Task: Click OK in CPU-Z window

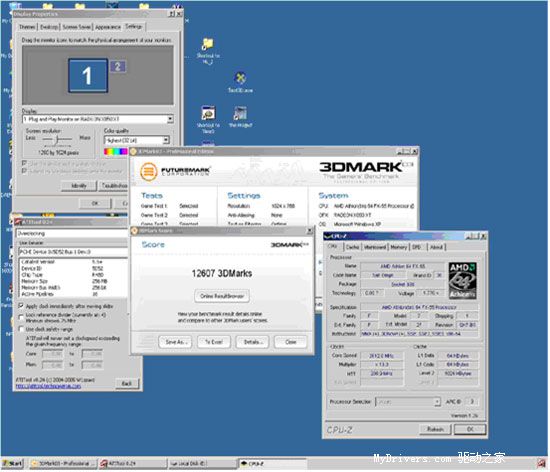Action: (x=470, y=429)
